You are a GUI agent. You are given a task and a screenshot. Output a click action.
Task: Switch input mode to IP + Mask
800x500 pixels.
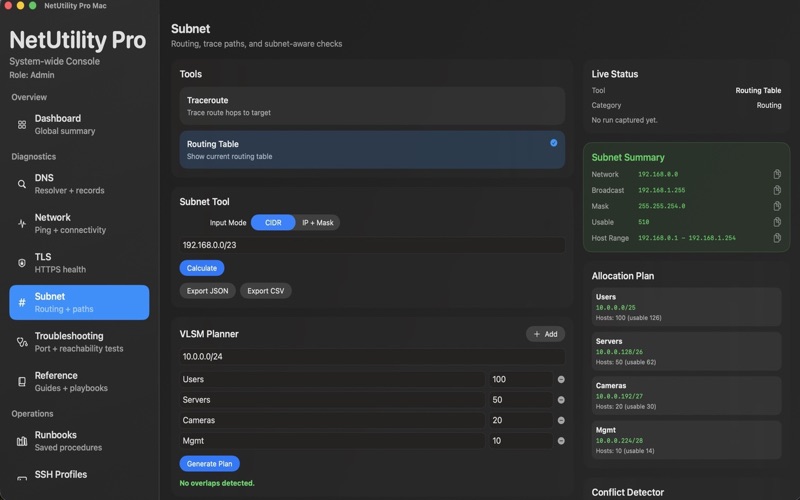tap(317, 222)
